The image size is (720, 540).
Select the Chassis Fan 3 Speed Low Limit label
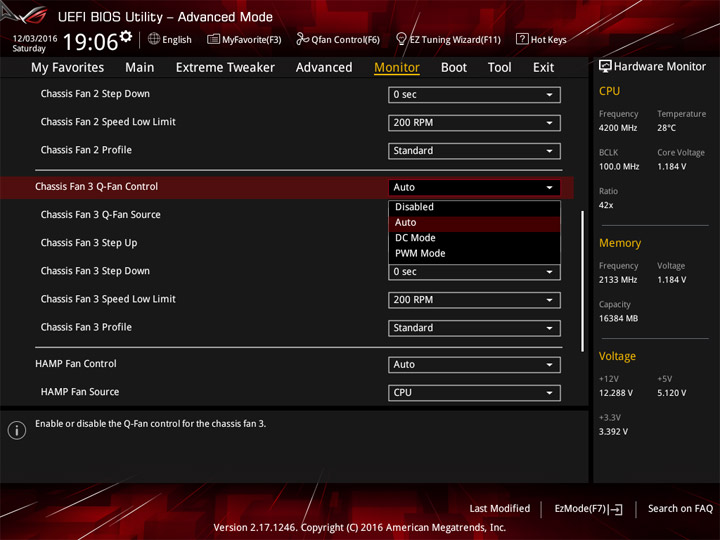(x=108, y=299)
